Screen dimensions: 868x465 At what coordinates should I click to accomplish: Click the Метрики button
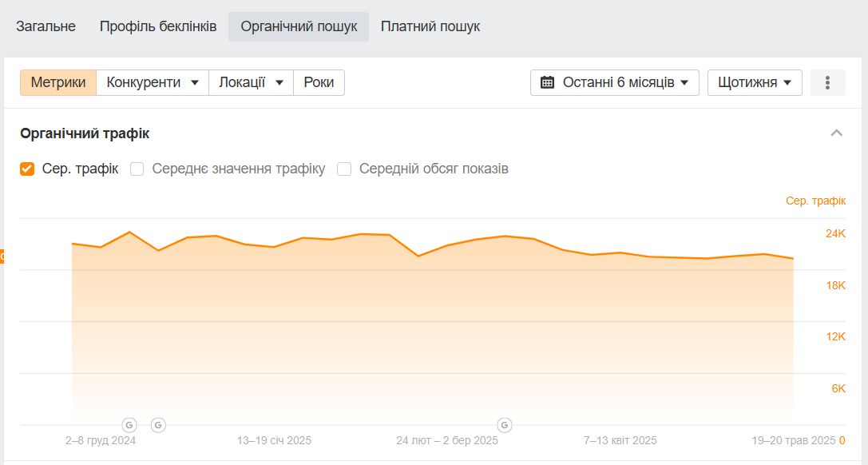[58, 82]
